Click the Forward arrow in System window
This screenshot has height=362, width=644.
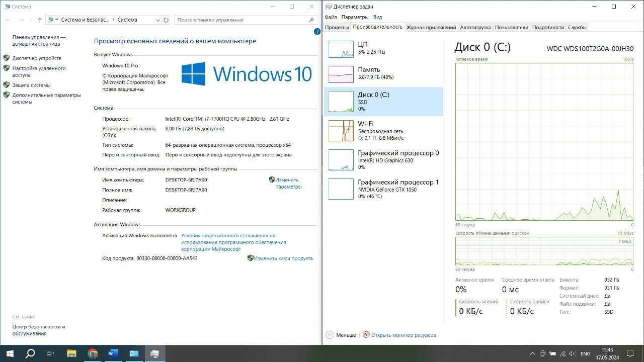pyautogui.click(x=21, y=20)
